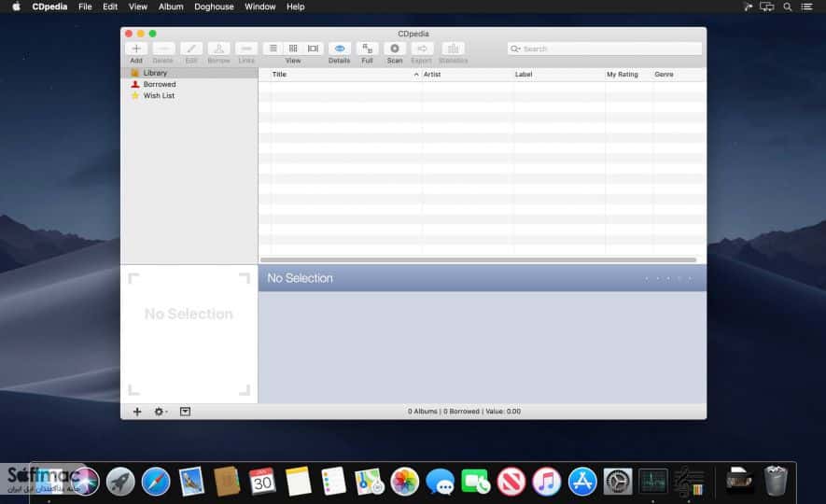826x504 pixels.
Task: Open the gear action menu dropdown
Action: (x=161, y=412)
